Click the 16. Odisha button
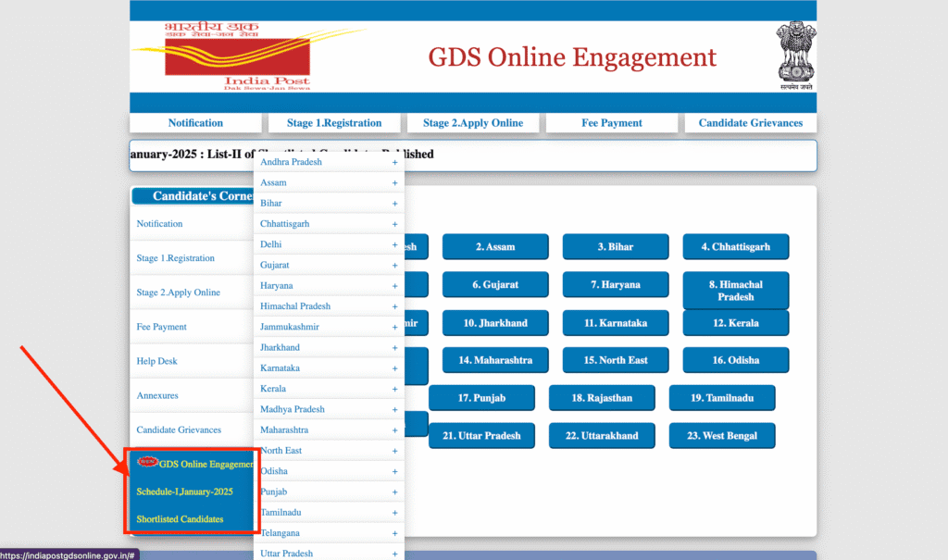Viewport: 948px width, 560px height. [736, 360]
